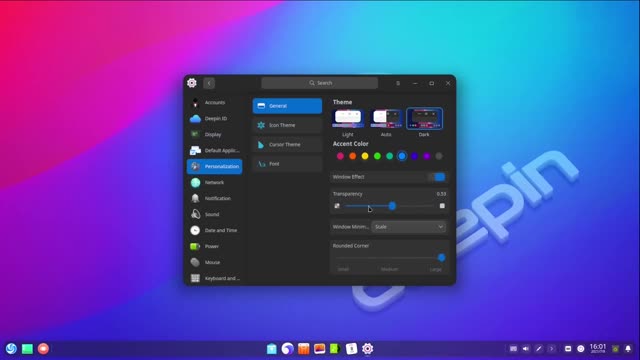Open the notification bell in tray
640x360 pixels.
point(628,349)
